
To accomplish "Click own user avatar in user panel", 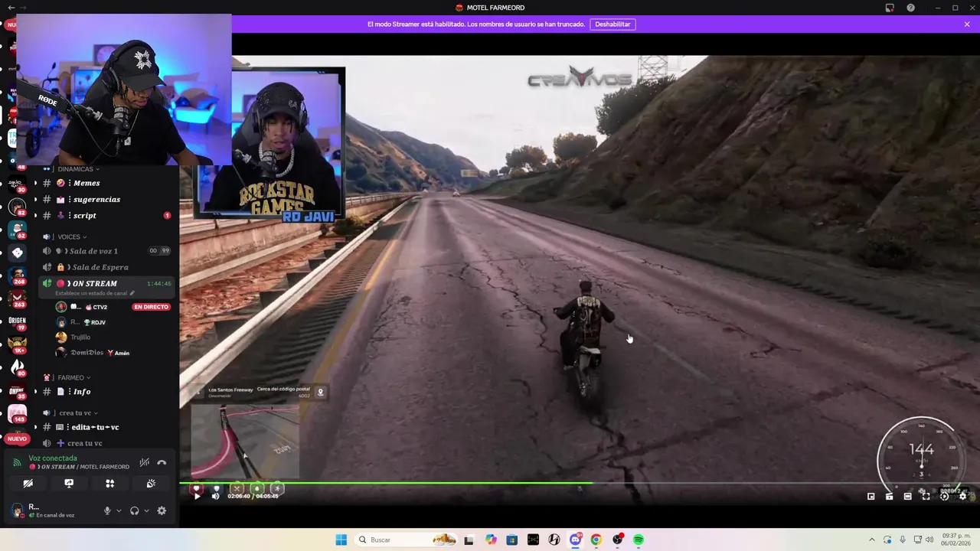I will click(x=17, y=510).
